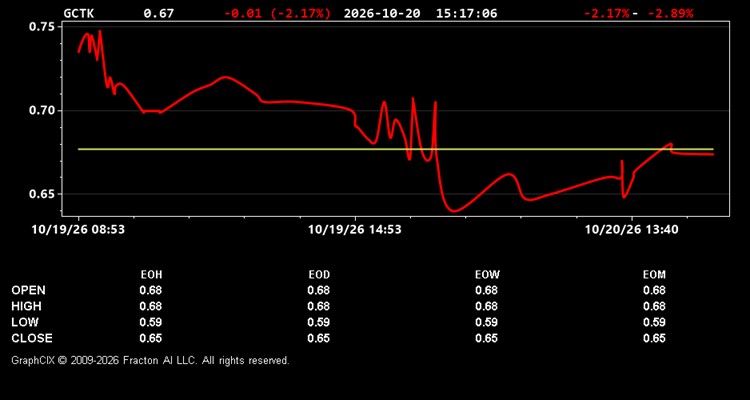The height and width of the screenshot is (400, 750).
Task: Click the EOW HIGH value 0.68
Action: click(486, 306)
